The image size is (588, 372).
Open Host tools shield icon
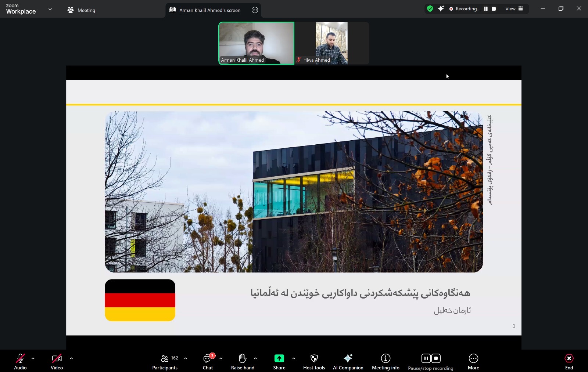point(314,361)
